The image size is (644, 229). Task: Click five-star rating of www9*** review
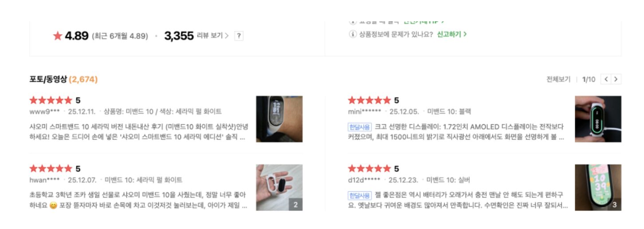51,100
